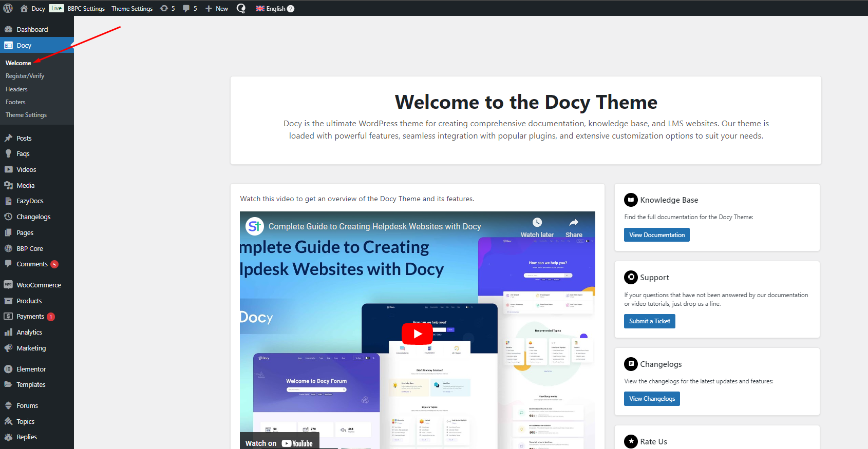
Task: Open the Footers submenu item
Action: 15,102
